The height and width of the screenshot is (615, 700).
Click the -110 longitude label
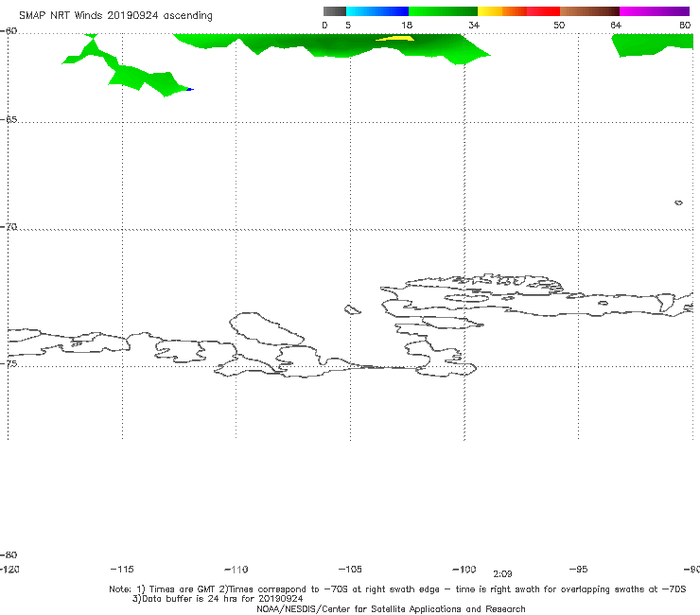(x=236, y=570)
